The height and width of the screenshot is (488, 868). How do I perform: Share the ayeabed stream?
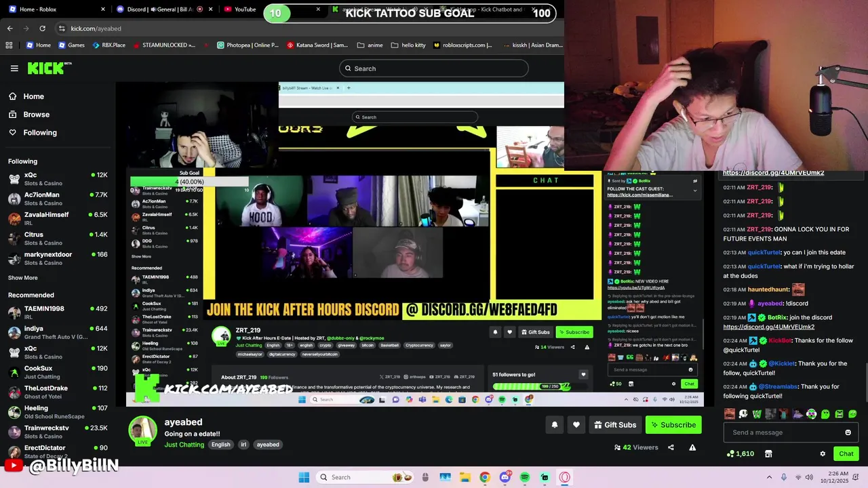[671, 447]
